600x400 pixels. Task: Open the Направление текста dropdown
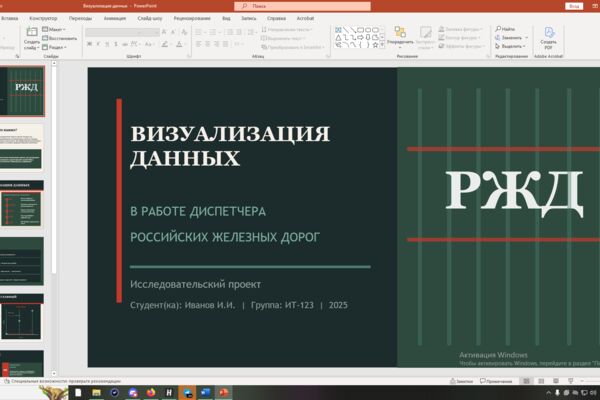[x=287, y=29]
